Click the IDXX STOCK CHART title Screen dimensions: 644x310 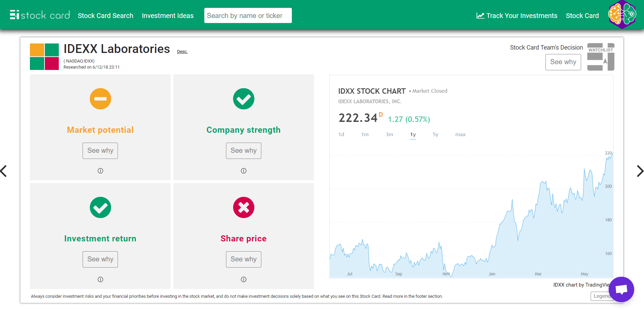(372, 91)
